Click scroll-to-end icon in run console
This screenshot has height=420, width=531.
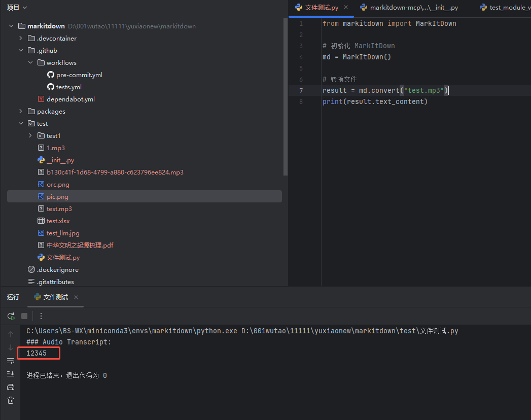click(x=11, y=374)
